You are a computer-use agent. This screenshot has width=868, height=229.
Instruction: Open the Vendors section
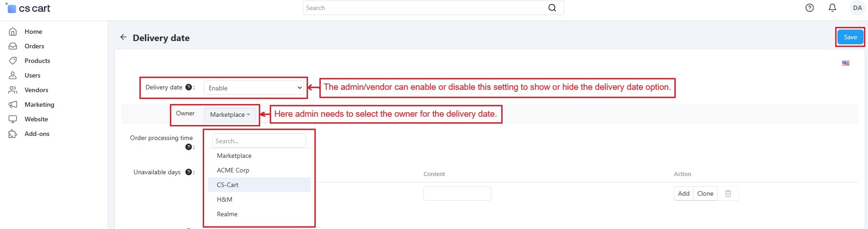click(x=36, y=90)
